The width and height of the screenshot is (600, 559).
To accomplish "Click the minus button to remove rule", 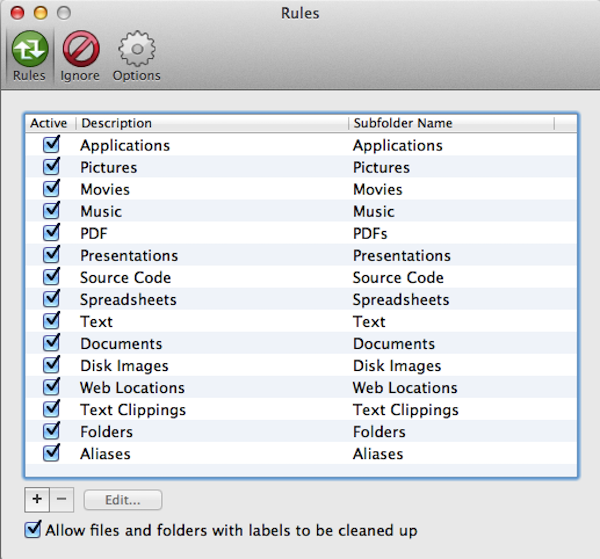I will (x=60, y=499).
